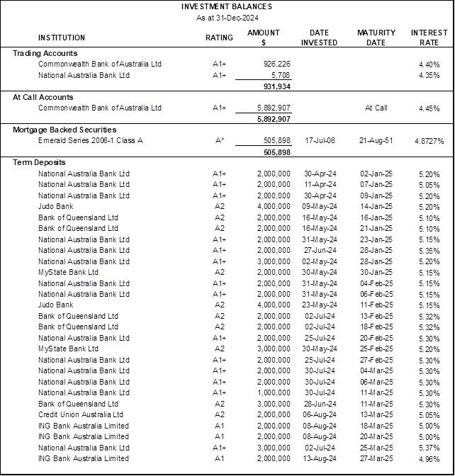Click the 11-Feb-25 maturity date
Image resolution: width=455 pixels, height=476 pixels.
point(376,305)
